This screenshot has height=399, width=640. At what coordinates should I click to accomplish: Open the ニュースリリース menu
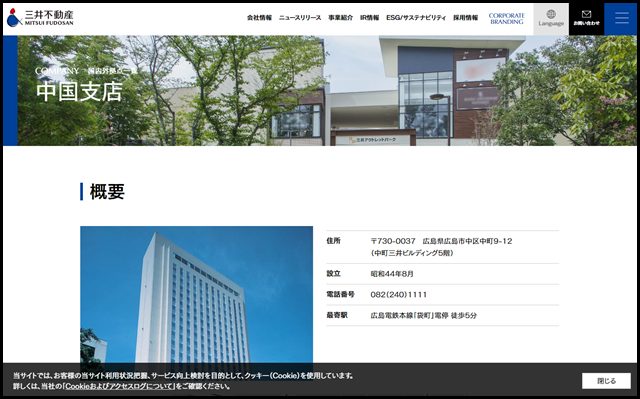(300, 18)
